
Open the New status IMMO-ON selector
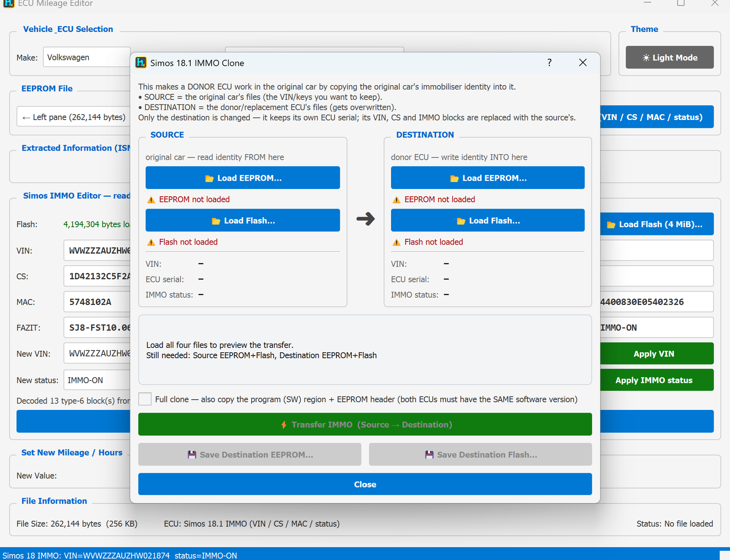(97, 380)
